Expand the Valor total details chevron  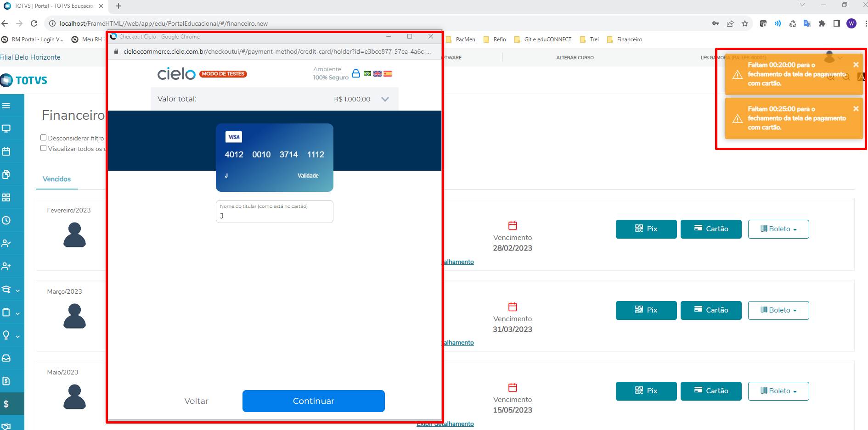(x=385, y=99)
